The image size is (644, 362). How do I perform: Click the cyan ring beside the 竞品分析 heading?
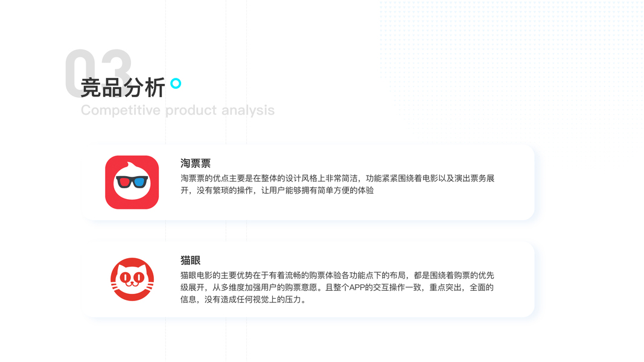(176, 83)
